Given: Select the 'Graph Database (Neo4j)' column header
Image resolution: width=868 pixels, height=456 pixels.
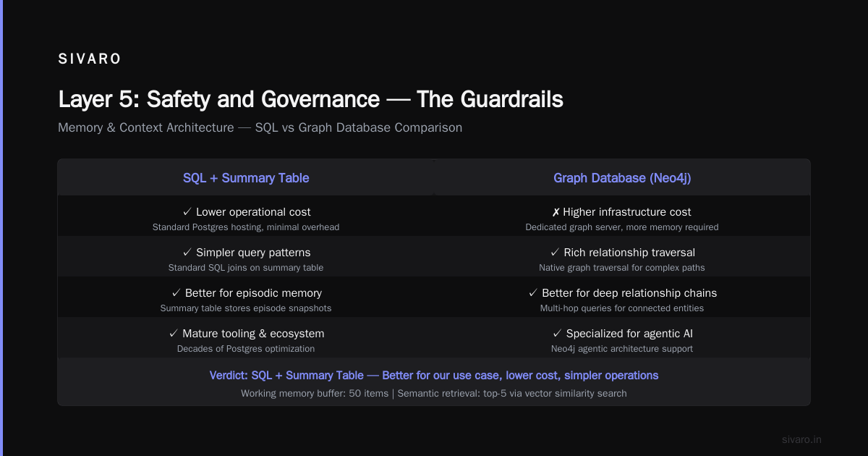Looking at the screenshot, I should click(x=622, y=178).
